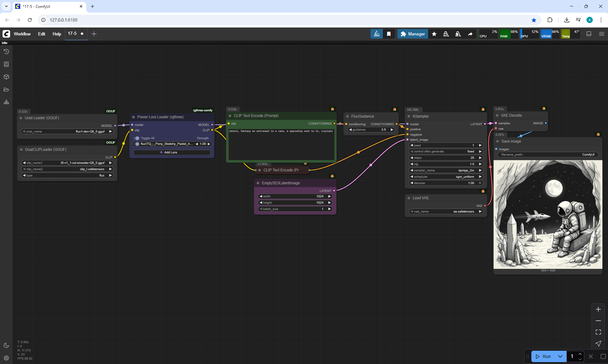Open the Run options dropdown arrow
This screenshot has width=608, height=364.
point(560,356)
